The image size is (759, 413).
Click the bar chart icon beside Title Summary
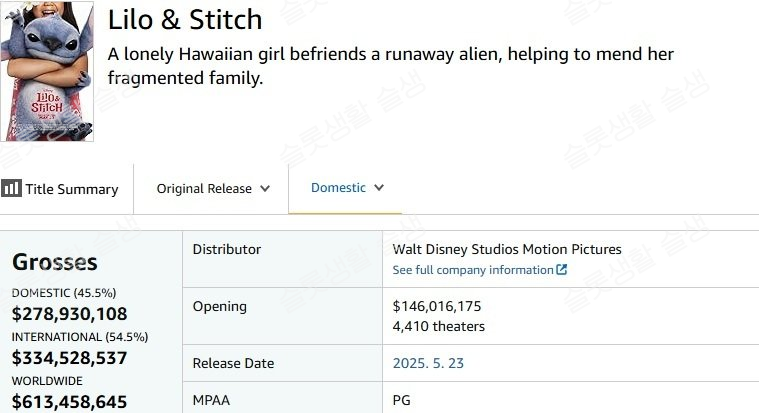point(11,188)
